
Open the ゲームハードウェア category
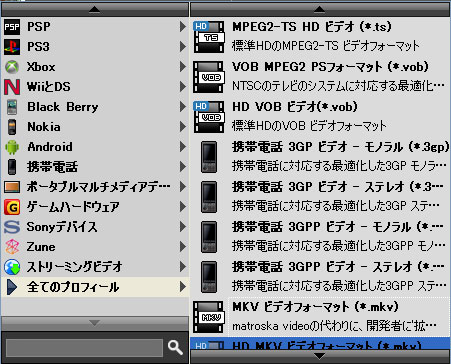tap(95, 207)
